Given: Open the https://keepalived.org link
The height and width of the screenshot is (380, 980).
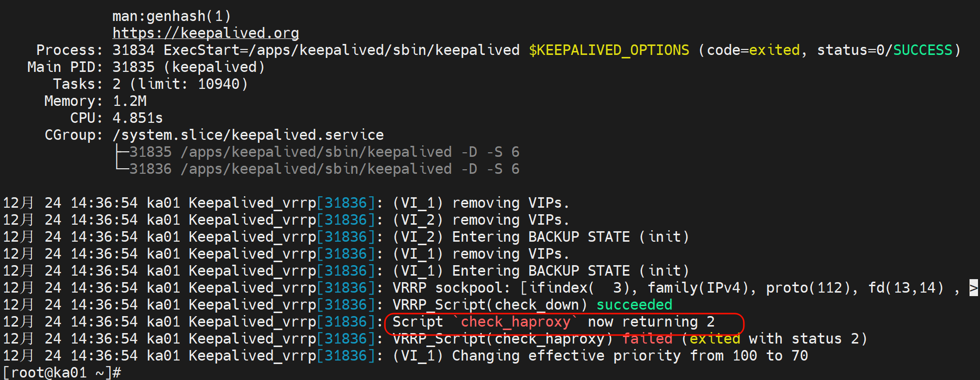Looking at the screenshot, I should point(205,33).
